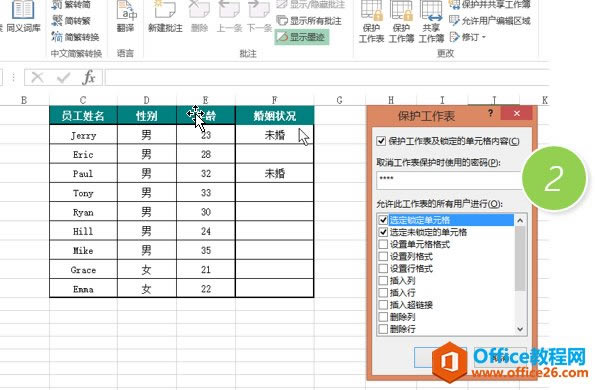The image size is (595, 390).
Task: Select the 员工姓名 header cell
Action: 83,115
